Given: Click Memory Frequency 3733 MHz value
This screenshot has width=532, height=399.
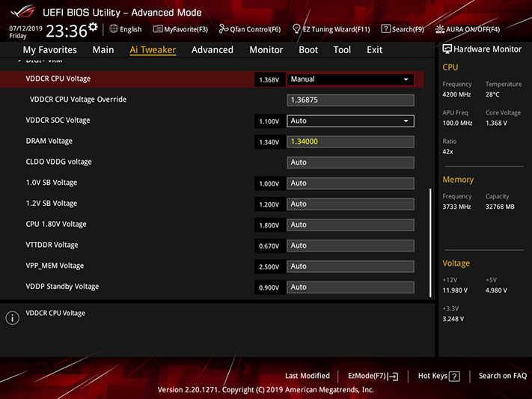Looking at the screenshot, I should pos(456,207).
